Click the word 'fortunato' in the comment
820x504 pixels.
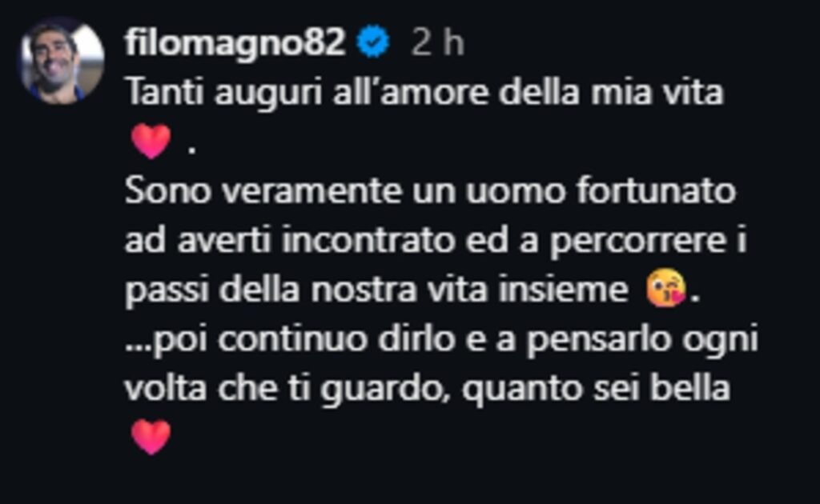pyautogui.click(x=656, y=190)
